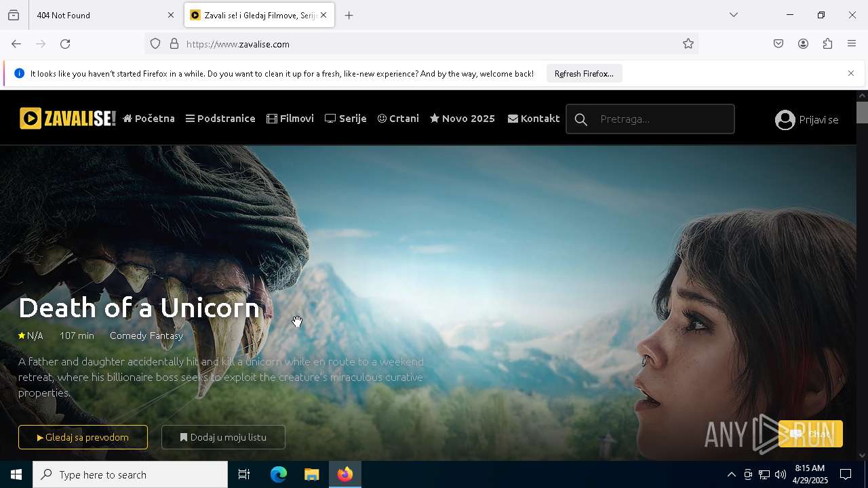868x488 pixels.
Task: Open the notification center icon
Action: pyautogui.click(x=846, y=474)
